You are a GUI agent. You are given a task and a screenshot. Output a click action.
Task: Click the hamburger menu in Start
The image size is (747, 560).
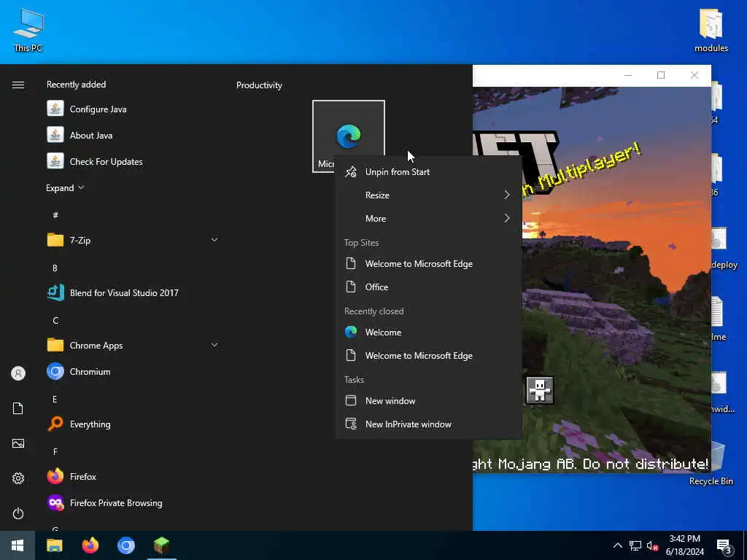18,85
